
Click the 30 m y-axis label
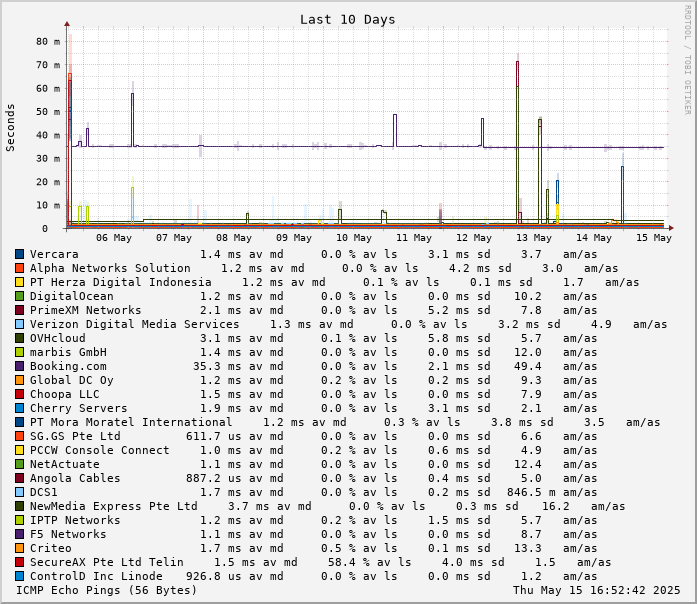click(x=48, y=159)
